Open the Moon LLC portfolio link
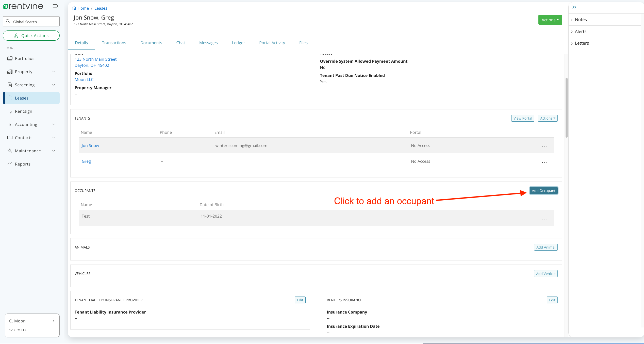This screenshot has height=344, width=644. point(84,79)
